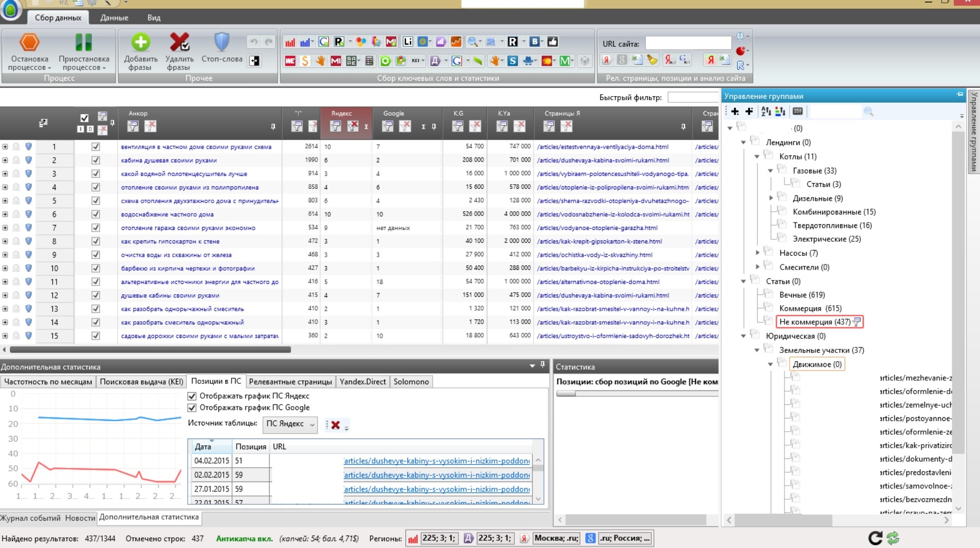Viewport: 980px width, 548px height.
Task: Open the Релевантные страницы tab
Action: [x=290, y=382]
